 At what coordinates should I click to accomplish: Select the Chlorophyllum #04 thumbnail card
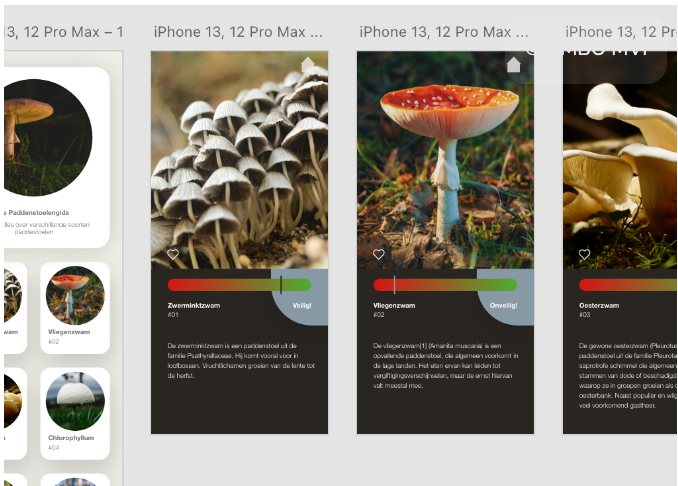tap(75, 414)
